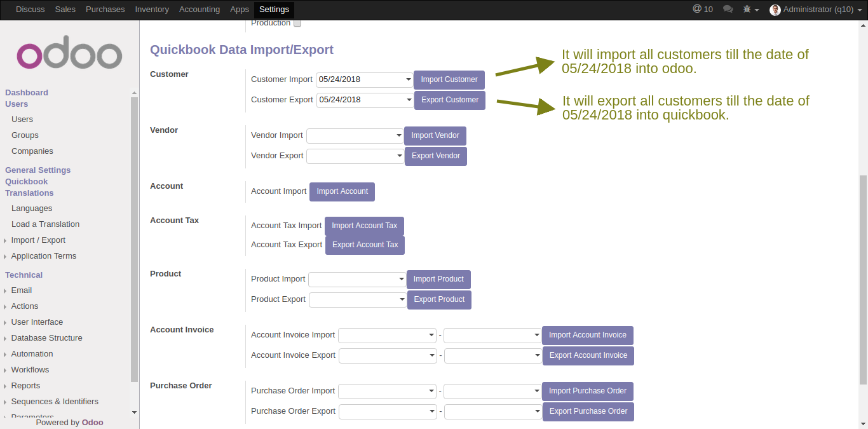
Task: Open the Languages sidebar link
Action: point(32,208)
